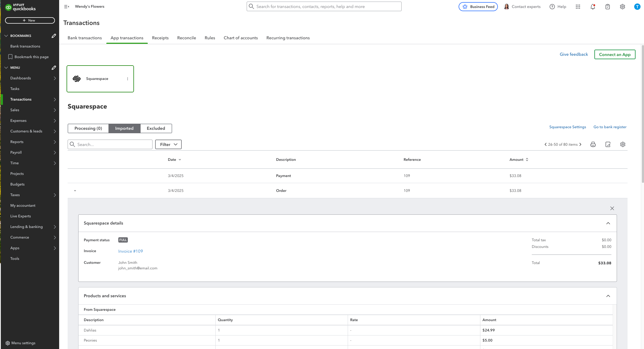This screenshot has width=644, height=349.
Task: Switch to the Reconcile tab
Action: pyautogui.click(x=186, y=38)
